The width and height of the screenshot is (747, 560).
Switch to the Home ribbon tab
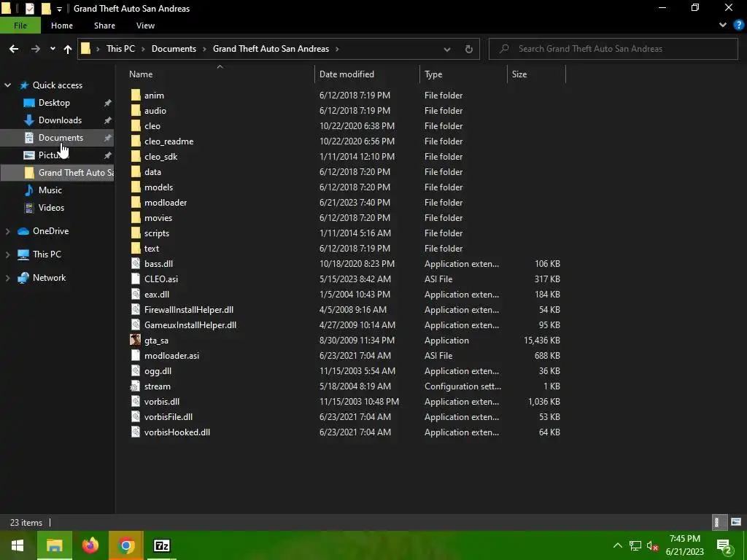click(62, 26)
